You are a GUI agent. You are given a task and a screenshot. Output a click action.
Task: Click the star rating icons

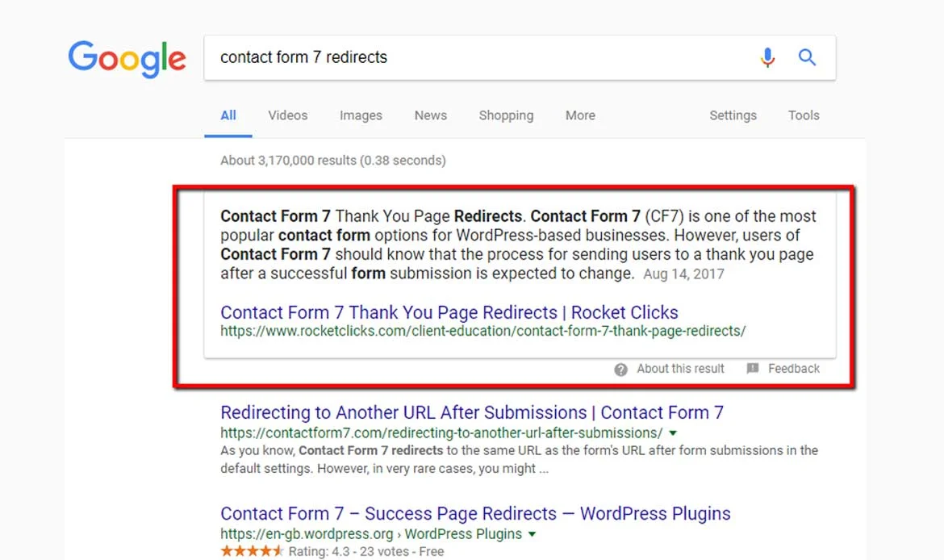point(252,552)
